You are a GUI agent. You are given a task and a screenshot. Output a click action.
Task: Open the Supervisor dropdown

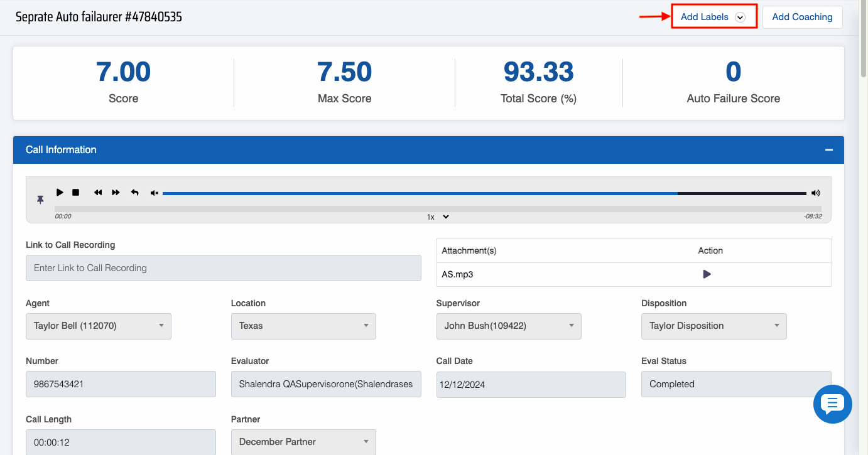tap(508, 326)
